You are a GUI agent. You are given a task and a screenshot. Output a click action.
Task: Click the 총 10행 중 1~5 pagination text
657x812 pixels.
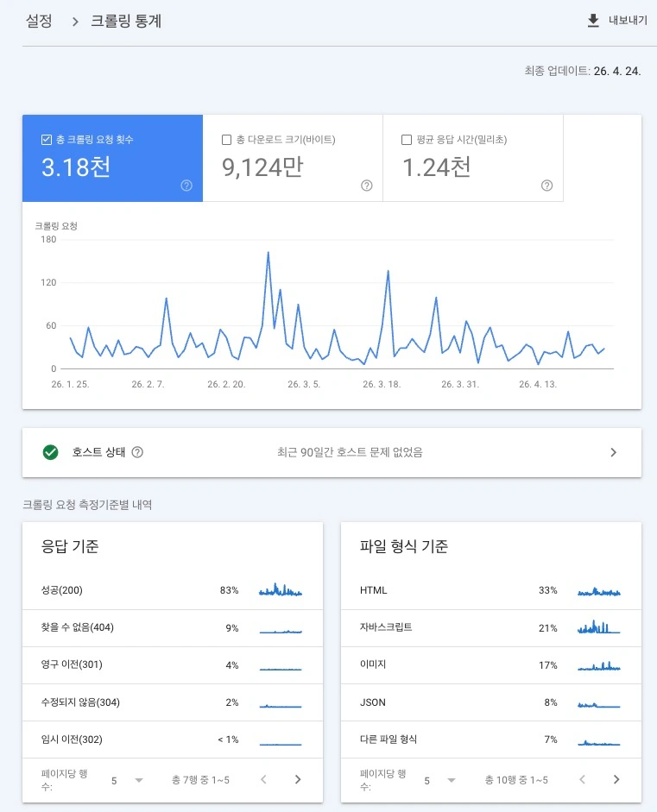(516, 780)
